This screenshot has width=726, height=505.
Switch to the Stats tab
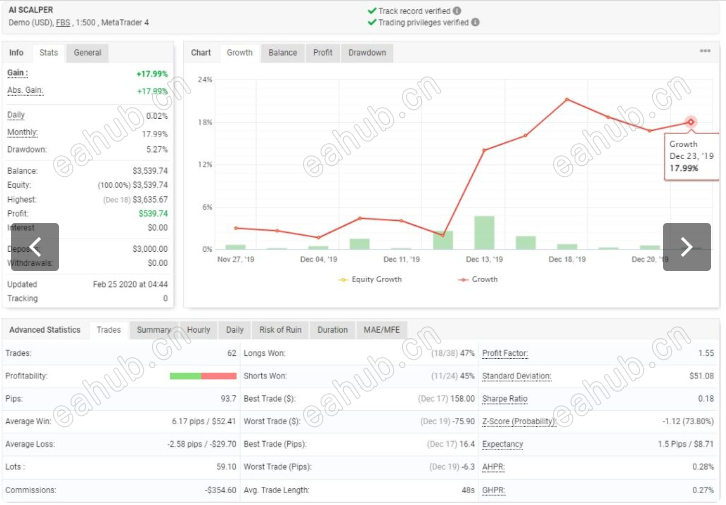49,53
